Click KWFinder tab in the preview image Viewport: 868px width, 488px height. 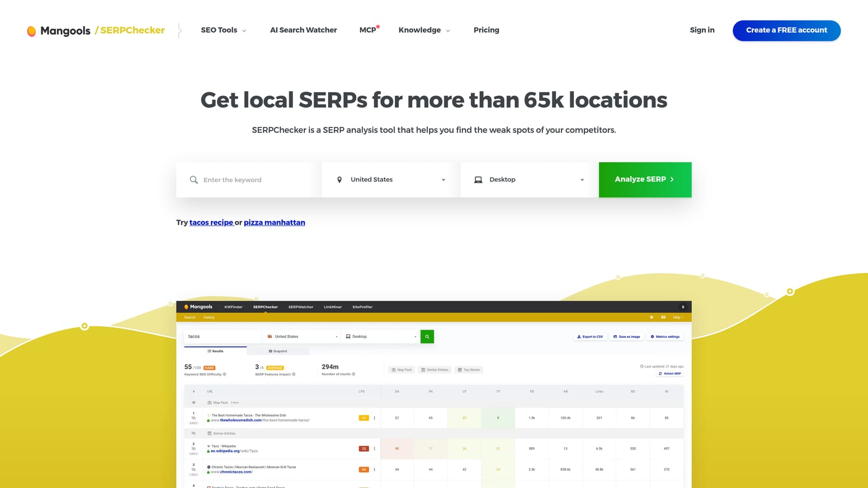tap(233, 307)
